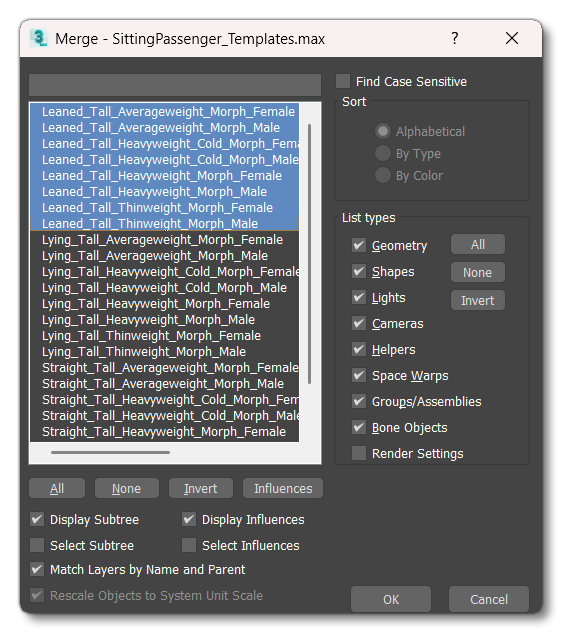Click the All button in List types

(x=478, y=244)
